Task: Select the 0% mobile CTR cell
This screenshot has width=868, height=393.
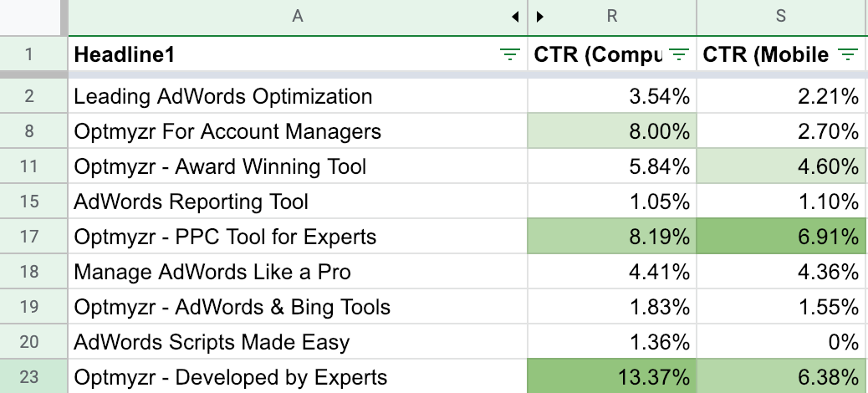Action: click(782, 342)
